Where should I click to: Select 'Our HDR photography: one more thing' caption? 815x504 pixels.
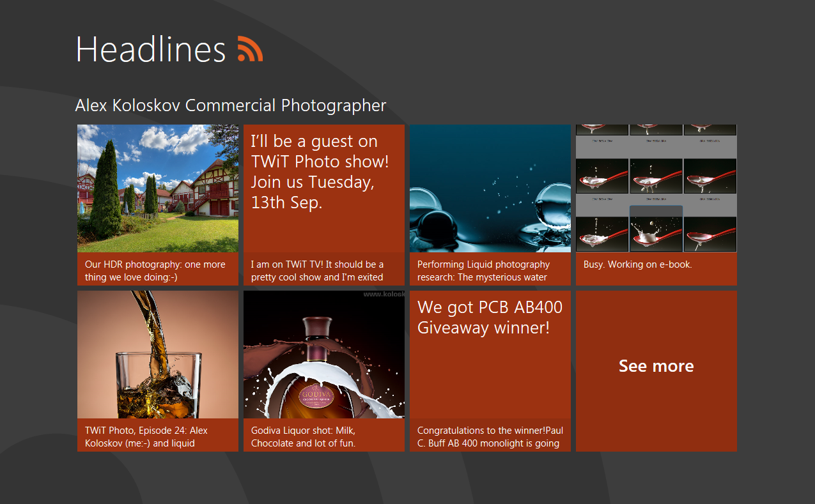pyautogui.click(x=158, y=270)
